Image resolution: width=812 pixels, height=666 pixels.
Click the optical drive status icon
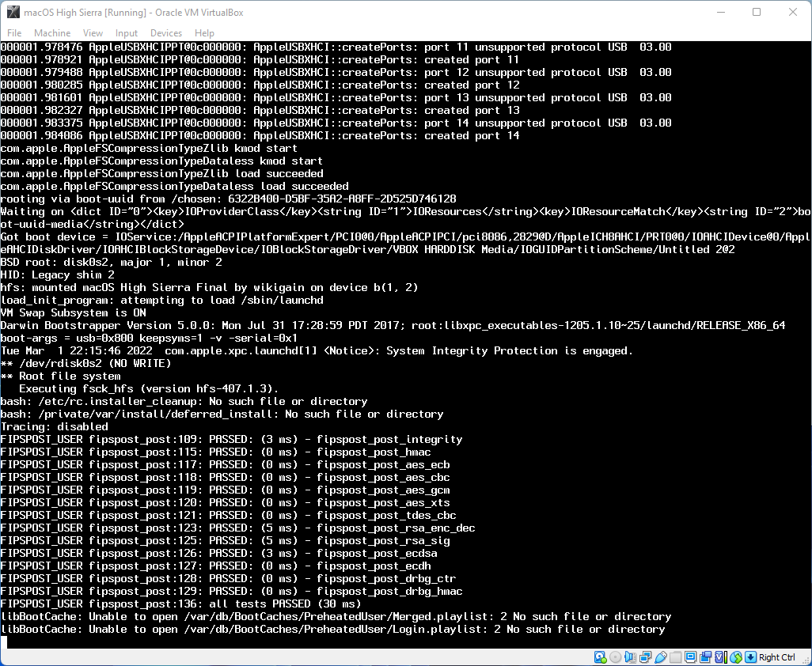[x=615, y=657]
